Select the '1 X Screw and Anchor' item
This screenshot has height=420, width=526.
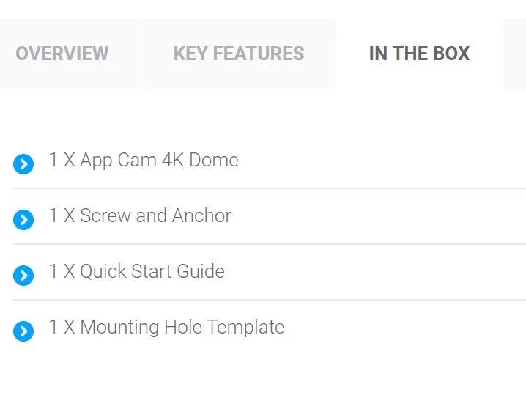140,215
